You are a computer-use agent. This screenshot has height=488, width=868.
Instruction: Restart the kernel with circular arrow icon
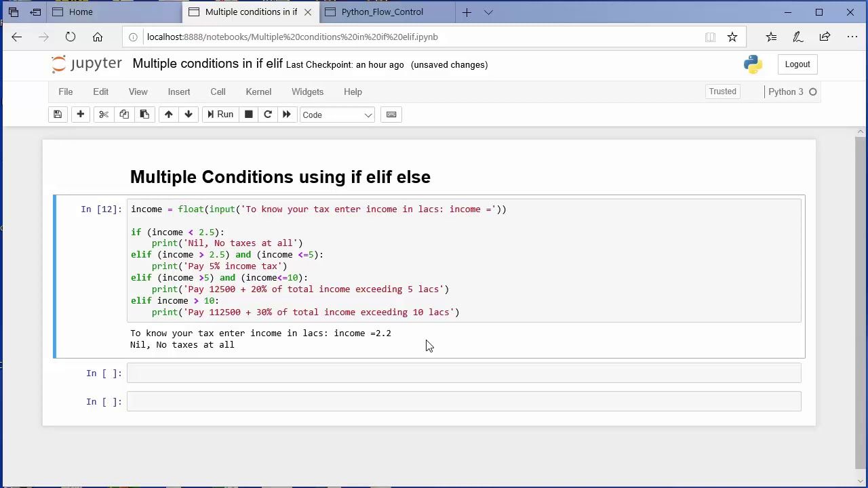click(x=268, y=115)
